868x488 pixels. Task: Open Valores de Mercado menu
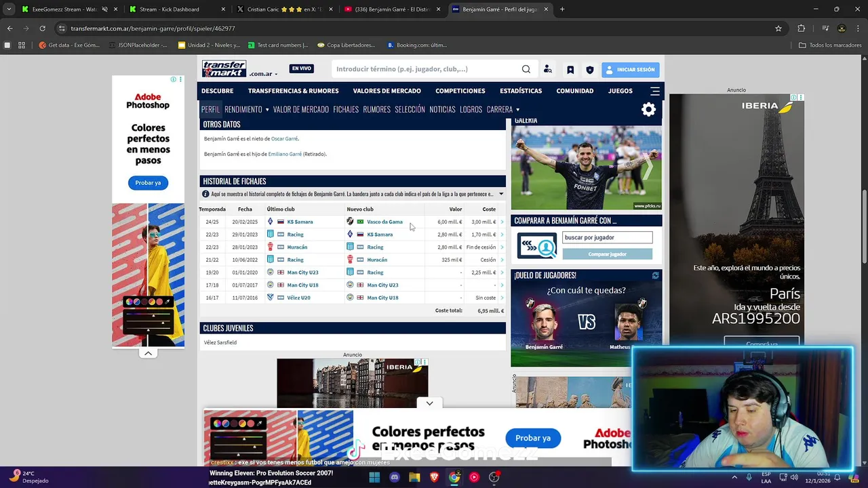click(387, 91)
